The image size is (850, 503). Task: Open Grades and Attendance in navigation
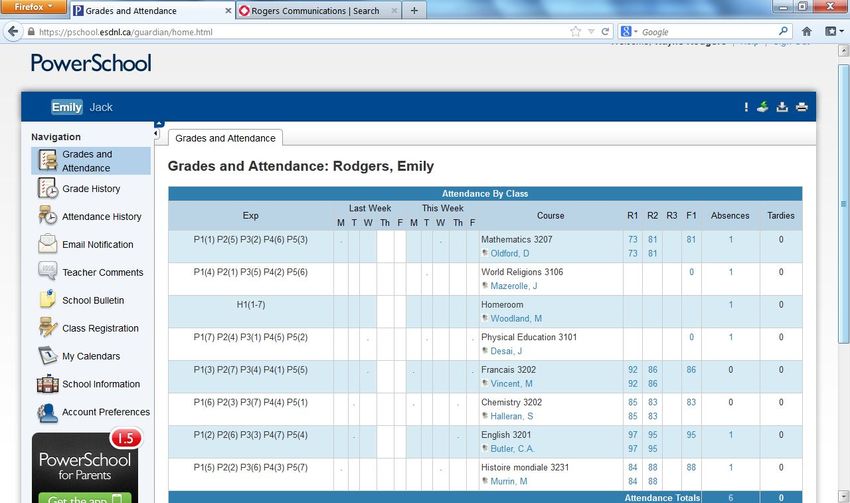[x=91, y=161]
